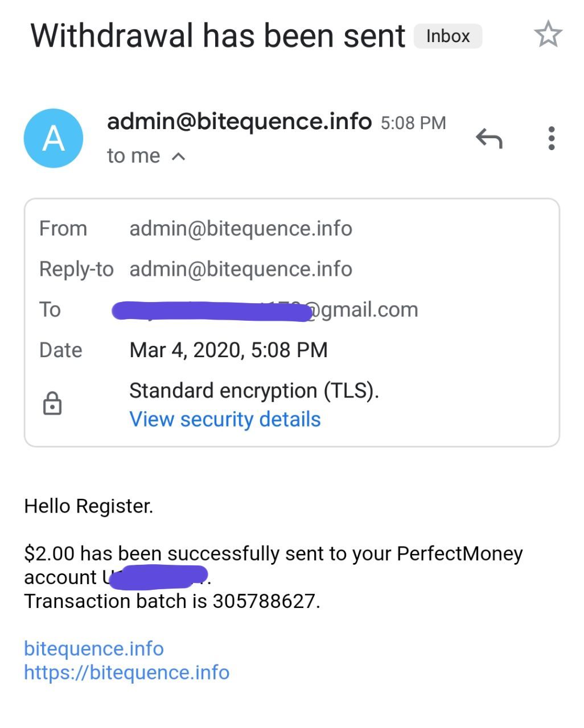Tap the 'to me' recipient summary
584x728 pixels.
point(133,156)
